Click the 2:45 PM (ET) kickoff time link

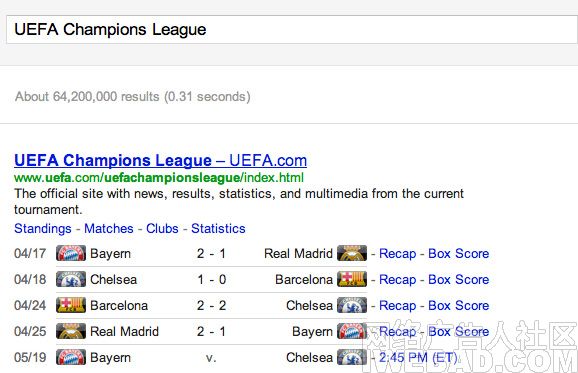[x=418, y=358]
